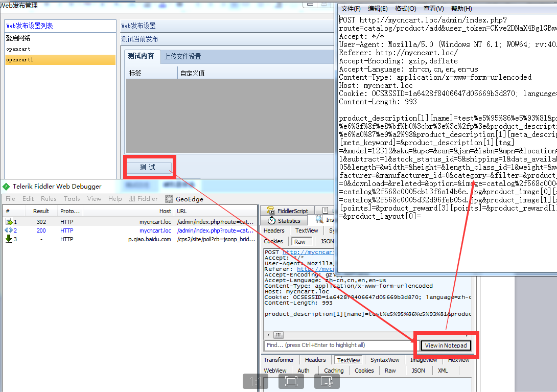Click the Inspectors magnifier icon
557x392 pixels.
319,220
